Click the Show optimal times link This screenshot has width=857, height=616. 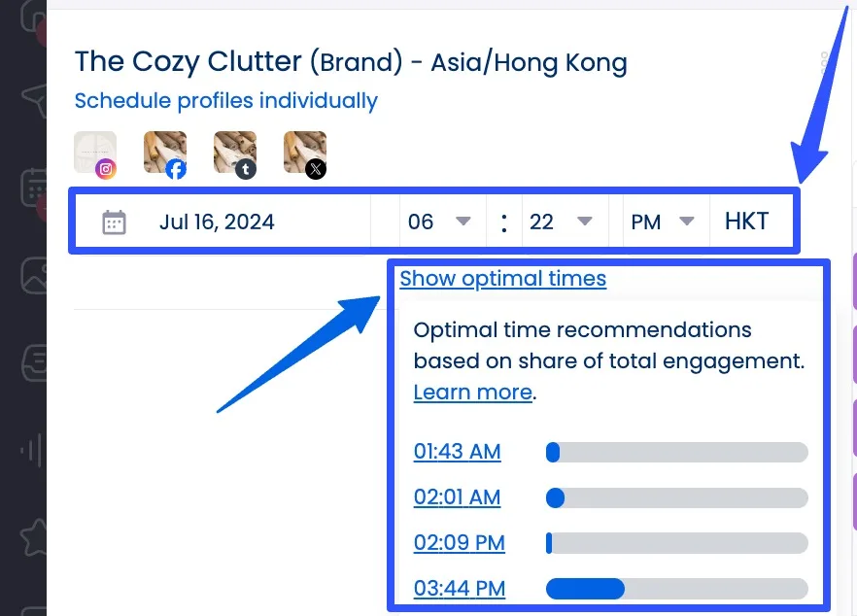502,279
